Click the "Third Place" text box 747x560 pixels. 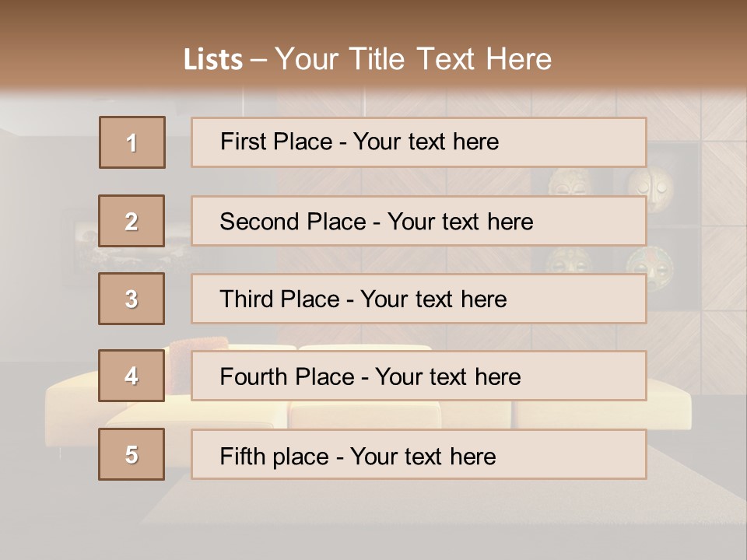pyautogui.click(x=419, y=299)
